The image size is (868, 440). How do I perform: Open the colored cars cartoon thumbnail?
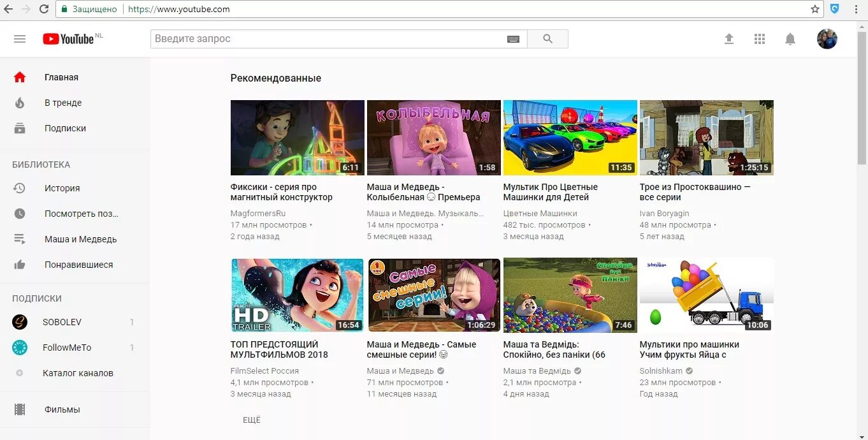[x=570, y=138]
